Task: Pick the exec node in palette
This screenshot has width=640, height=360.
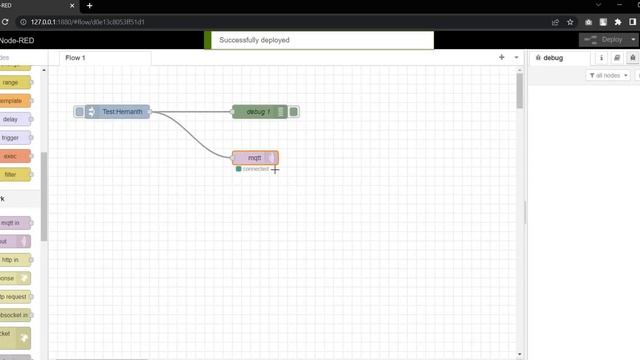Action: pos(15,156)
